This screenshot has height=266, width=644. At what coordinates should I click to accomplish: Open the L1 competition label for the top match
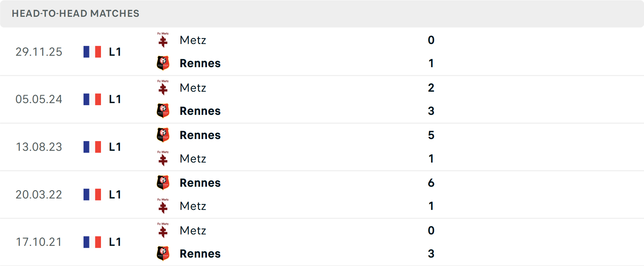(x=115, y=52)
